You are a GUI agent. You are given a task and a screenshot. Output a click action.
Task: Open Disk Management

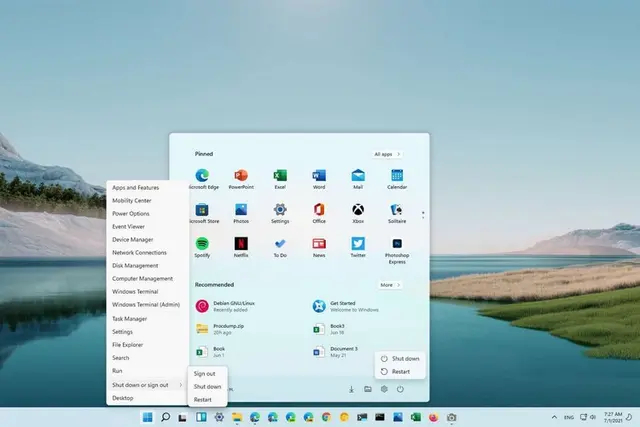pyautogui.click(x=135, y=266)
